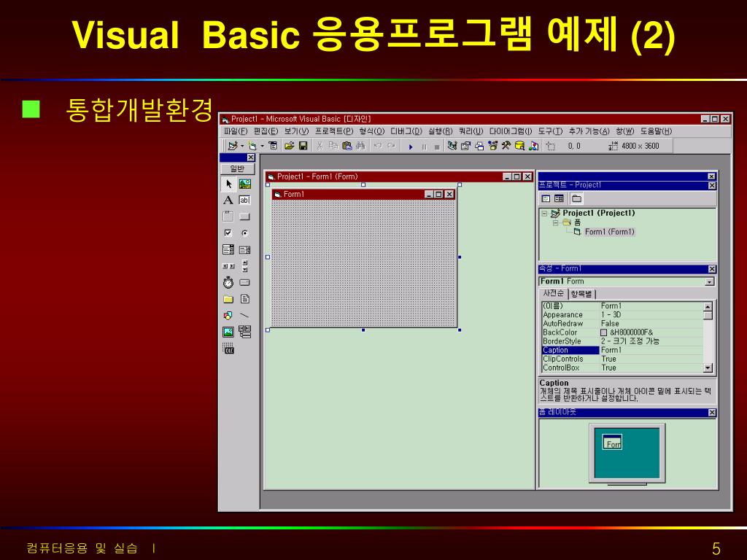The height and width of the screenshot is (560, 747).
Task: Open the 도움말(H) menu
Action: (x=656, y=131)
